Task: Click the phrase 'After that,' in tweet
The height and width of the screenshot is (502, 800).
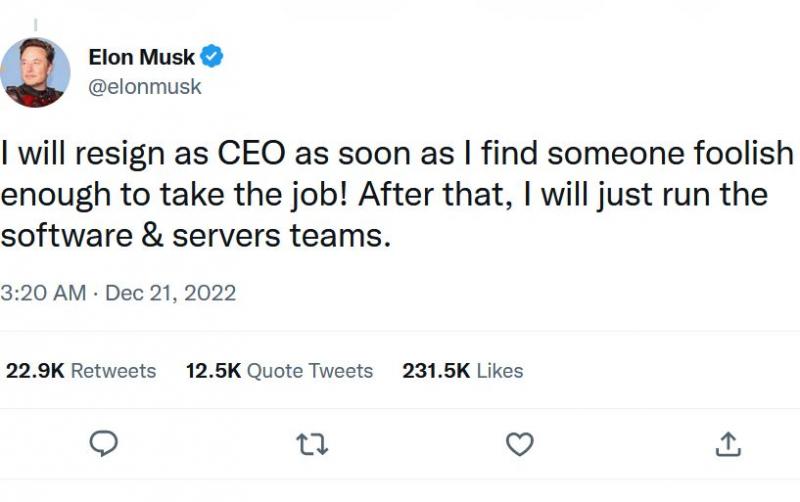Action: (x=435, y=194)
